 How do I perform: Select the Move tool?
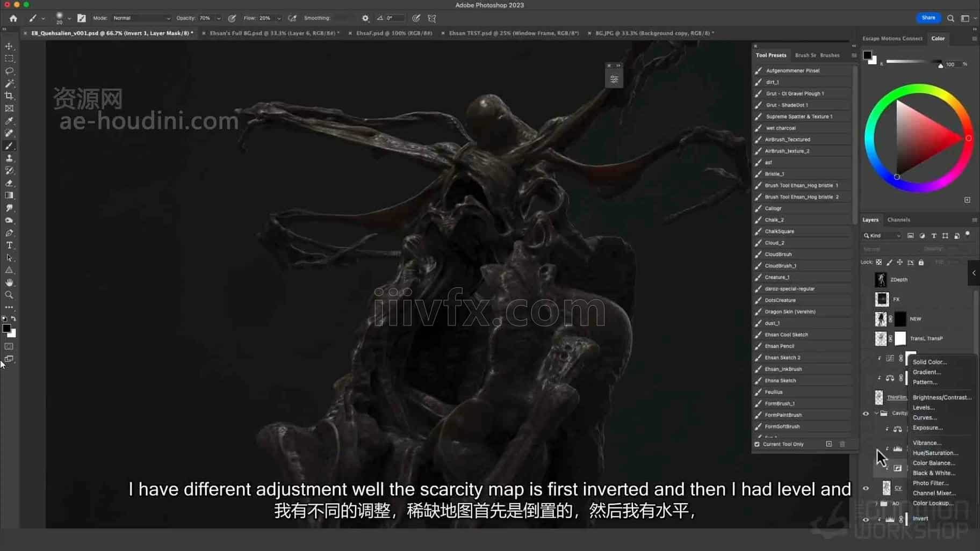click(x=9, y=46)
